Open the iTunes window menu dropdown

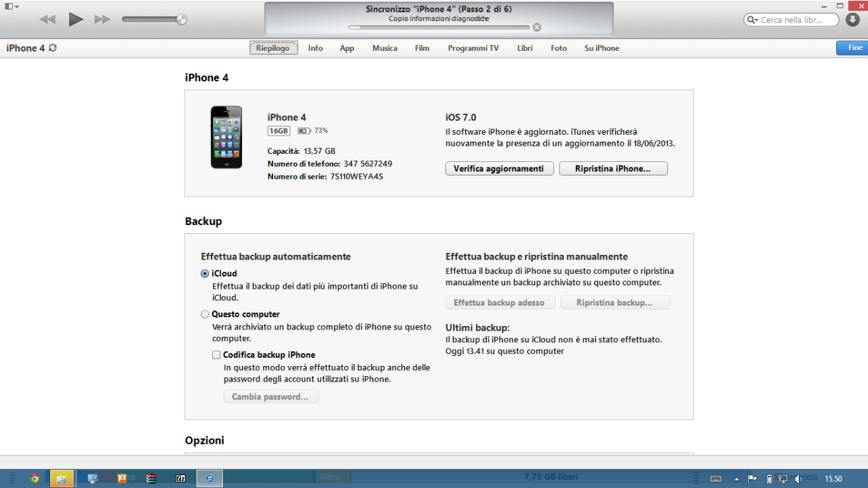12,6
